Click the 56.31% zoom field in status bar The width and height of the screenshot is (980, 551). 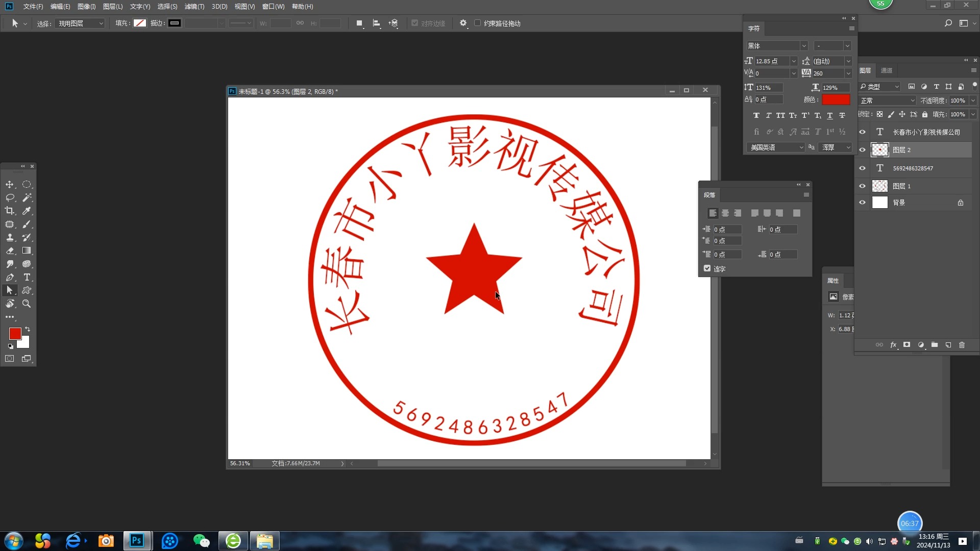[240, 463]
